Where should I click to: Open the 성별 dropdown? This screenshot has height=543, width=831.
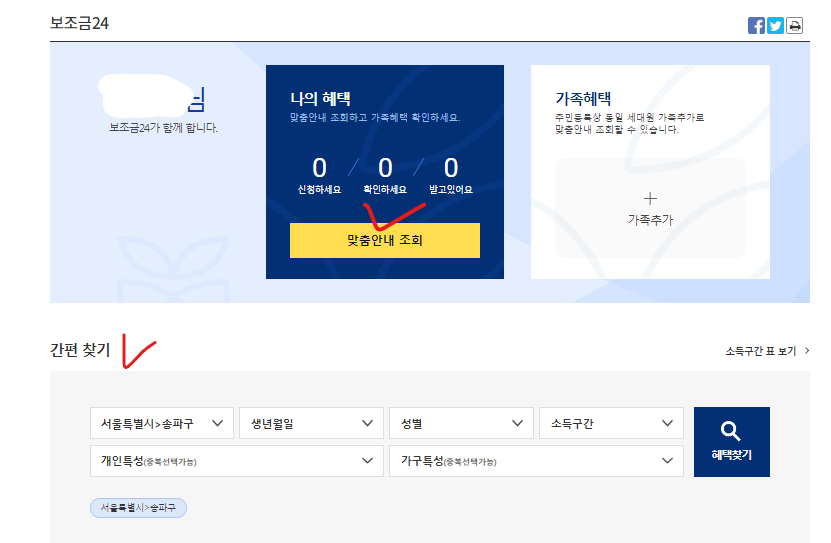[461, 423]
